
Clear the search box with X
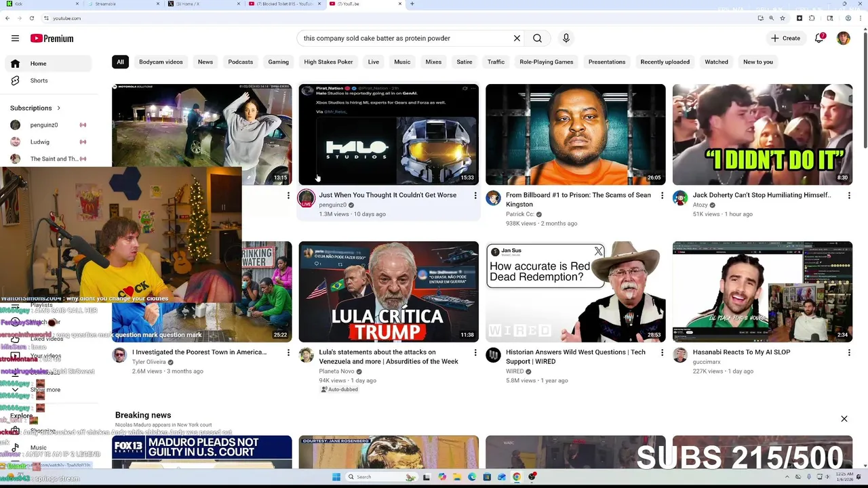[517, 39]
